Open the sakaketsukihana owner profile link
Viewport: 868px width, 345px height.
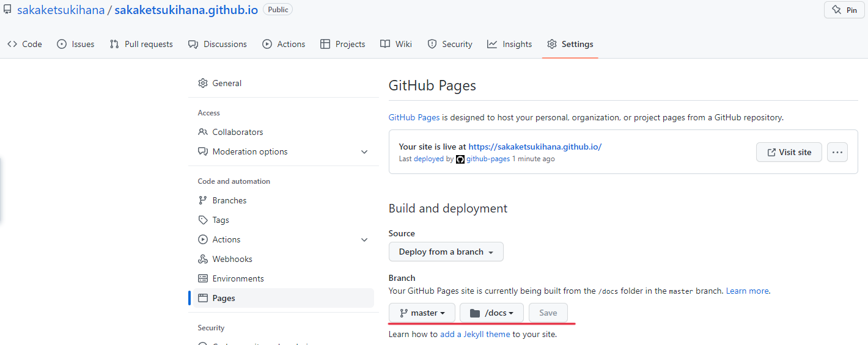coord(61,10)
